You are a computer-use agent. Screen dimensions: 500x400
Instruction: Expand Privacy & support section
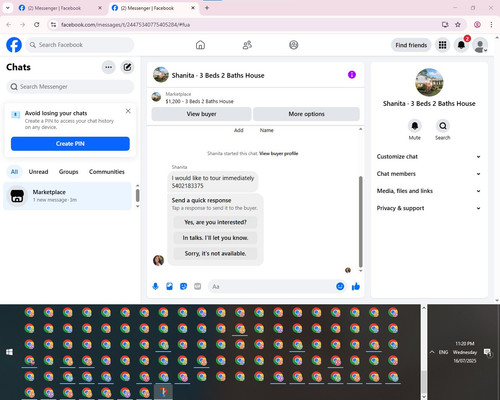429,208
